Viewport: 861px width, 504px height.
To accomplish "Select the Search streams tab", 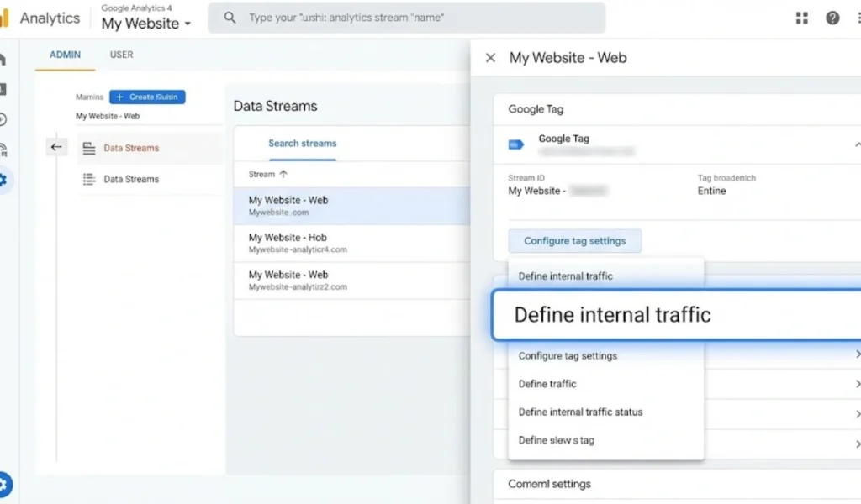I will tap(302, 144).
